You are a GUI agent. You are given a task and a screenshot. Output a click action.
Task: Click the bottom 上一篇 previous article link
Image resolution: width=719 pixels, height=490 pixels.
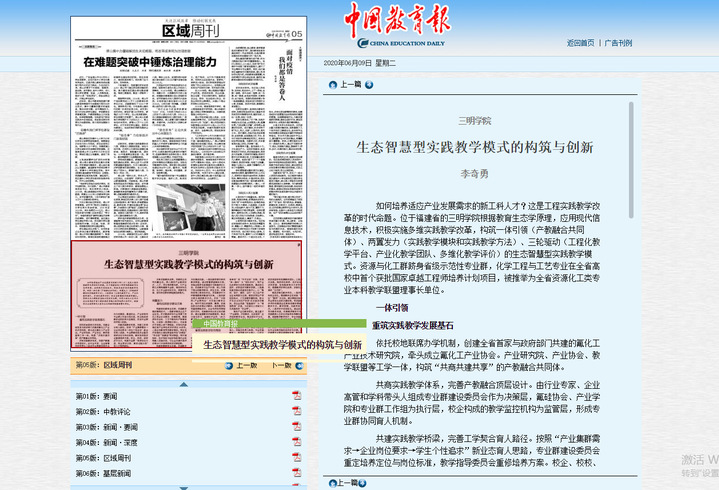coord(348,483)
